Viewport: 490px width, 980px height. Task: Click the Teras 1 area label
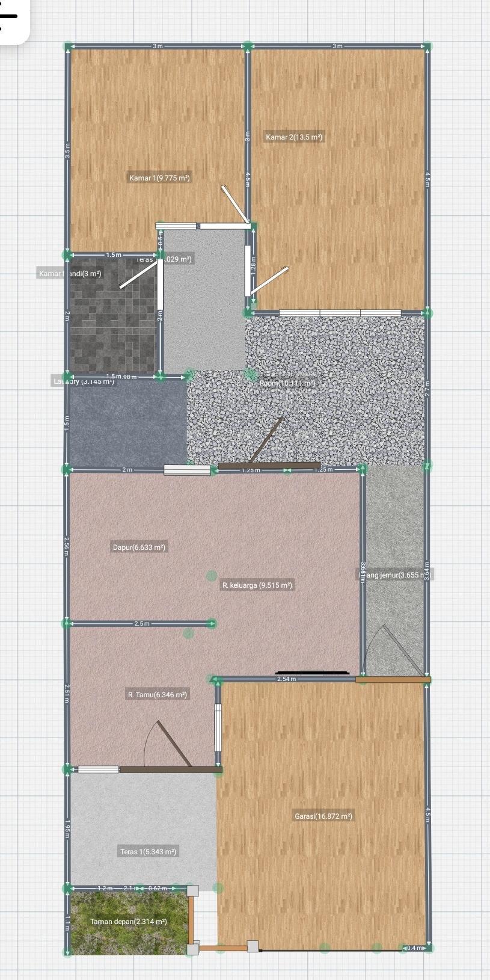point(148,852)
